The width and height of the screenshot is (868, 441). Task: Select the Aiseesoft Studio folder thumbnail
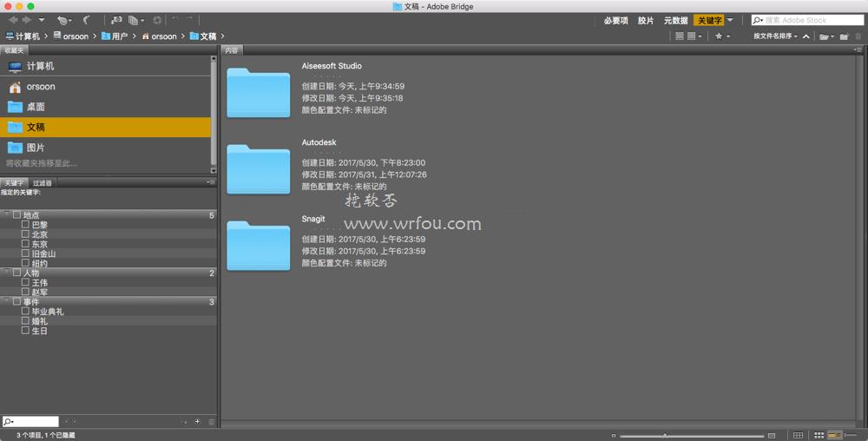click(258, 92)
